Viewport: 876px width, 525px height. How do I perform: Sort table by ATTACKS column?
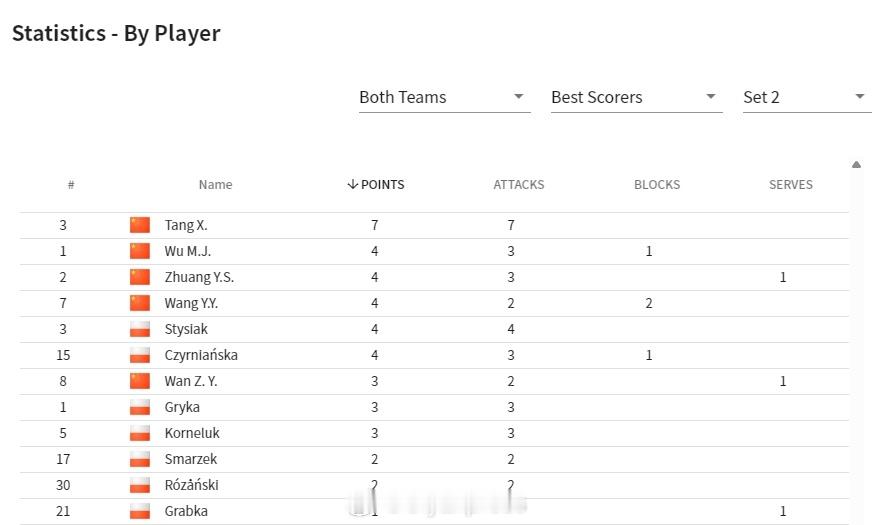click(x=518, y=184)
